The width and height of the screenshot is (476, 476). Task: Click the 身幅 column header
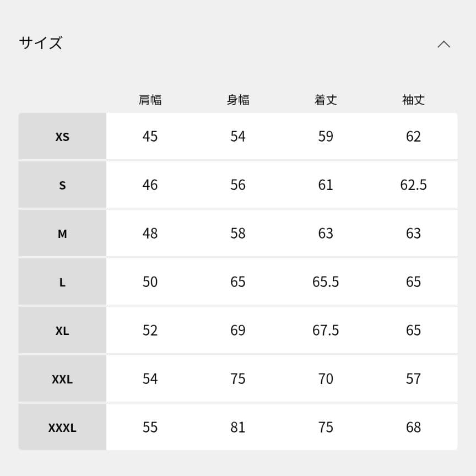237,100
